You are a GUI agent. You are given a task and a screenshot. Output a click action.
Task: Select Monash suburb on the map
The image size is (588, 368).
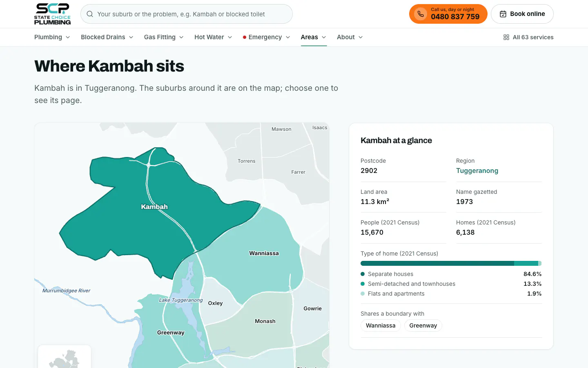265,321
